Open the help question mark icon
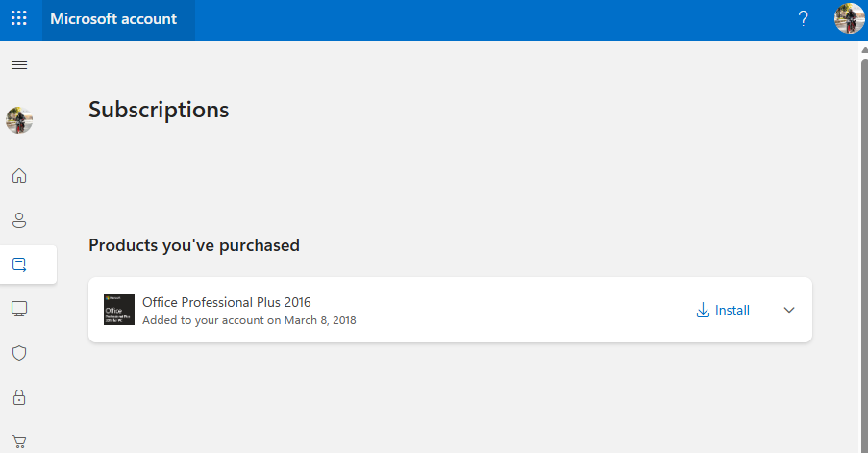Screen dimensions: 868x453 click(804, 19)
